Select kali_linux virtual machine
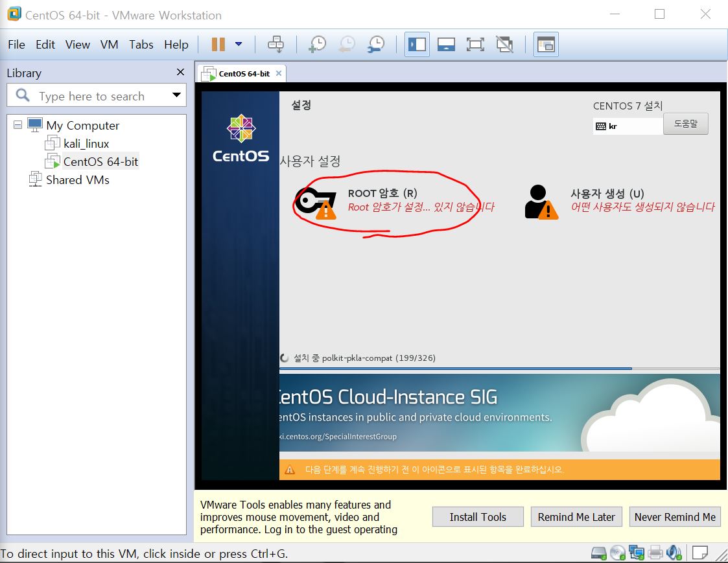 pos(86,143)
